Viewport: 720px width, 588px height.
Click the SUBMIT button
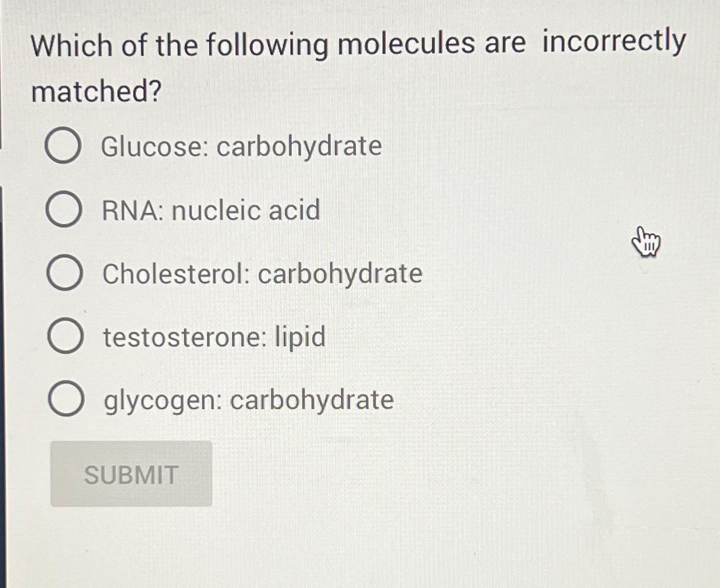[131, 475]
